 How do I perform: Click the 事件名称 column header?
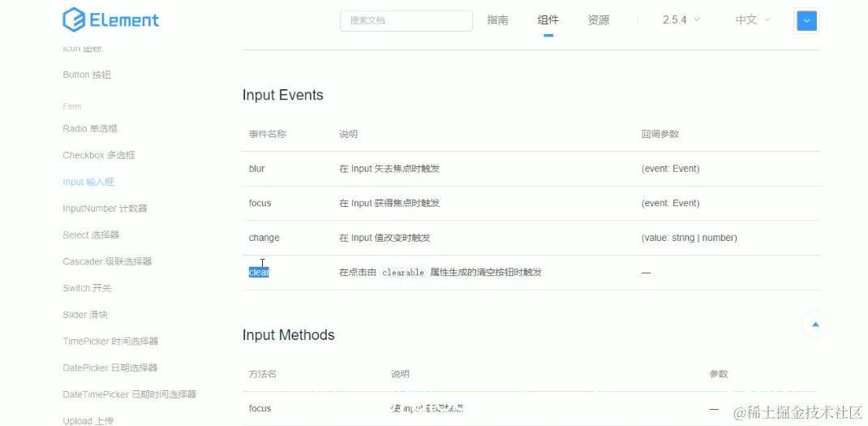click(268, 134)
